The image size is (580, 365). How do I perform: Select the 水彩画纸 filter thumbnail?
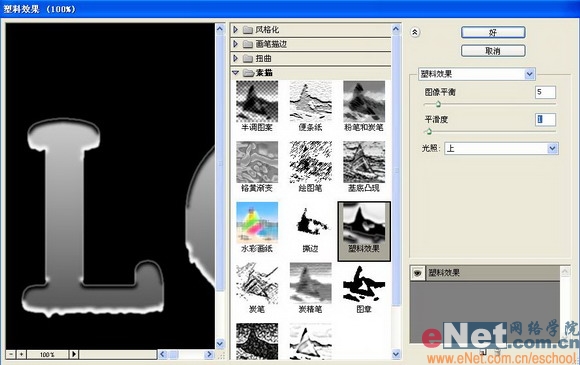tap(257, 223)
